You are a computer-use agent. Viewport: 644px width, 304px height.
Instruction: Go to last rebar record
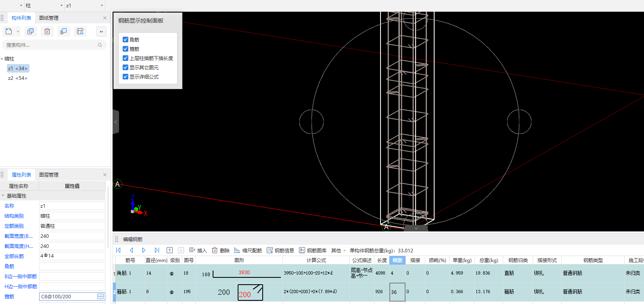click(157, 250)
